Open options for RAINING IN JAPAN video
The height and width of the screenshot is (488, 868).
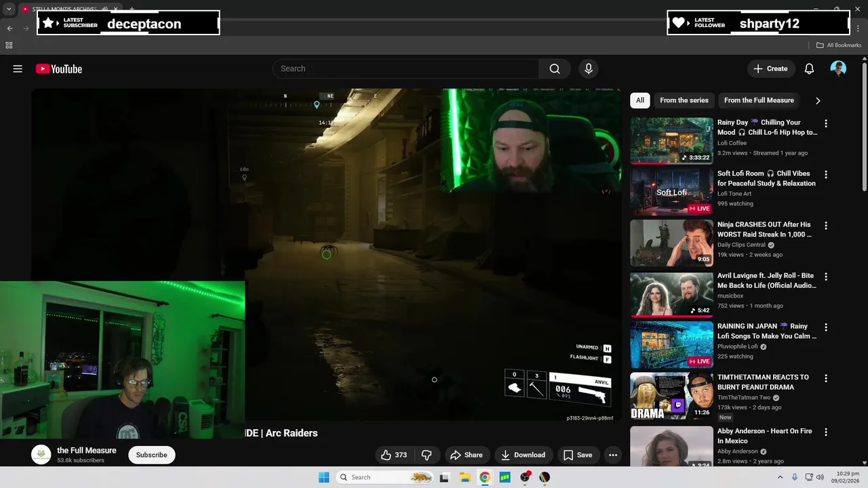tap(826, 327)
